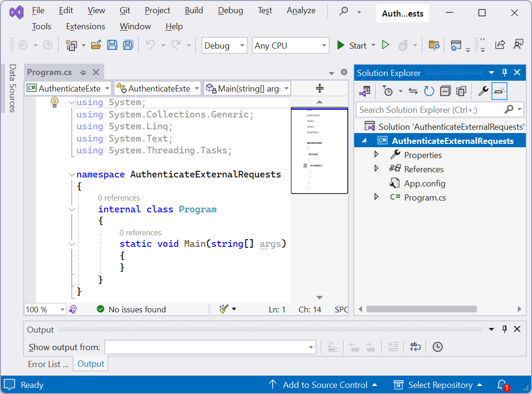Click the Undo arrow icon
Viewport: 532px width, 394px height.
tap(150, 45)
